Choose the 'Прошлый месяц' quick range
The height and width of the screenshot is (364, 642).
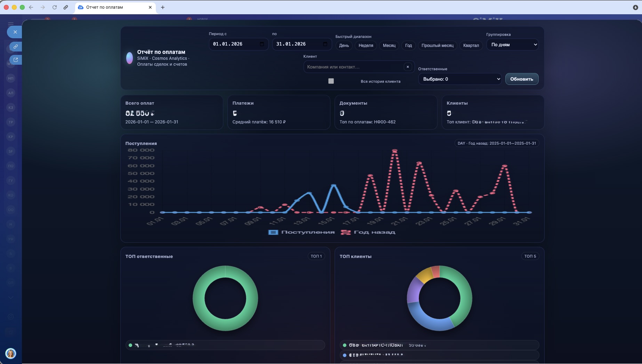[x=437, y=46]
